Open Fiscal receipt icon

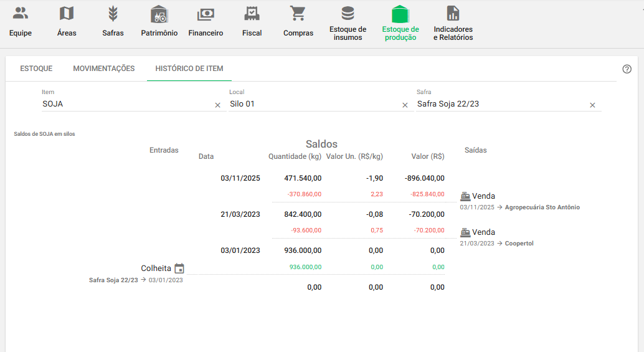pyautogui.click(x=252, y=14)
